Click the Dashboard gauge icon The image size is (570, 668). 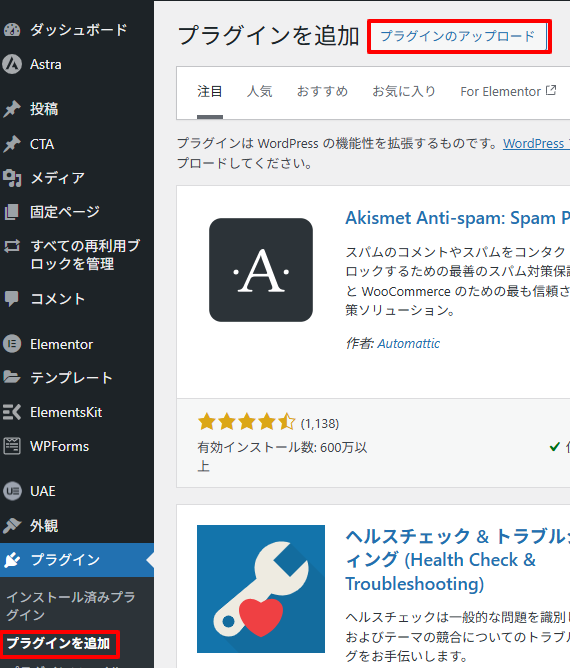click(x=12, y=29)
